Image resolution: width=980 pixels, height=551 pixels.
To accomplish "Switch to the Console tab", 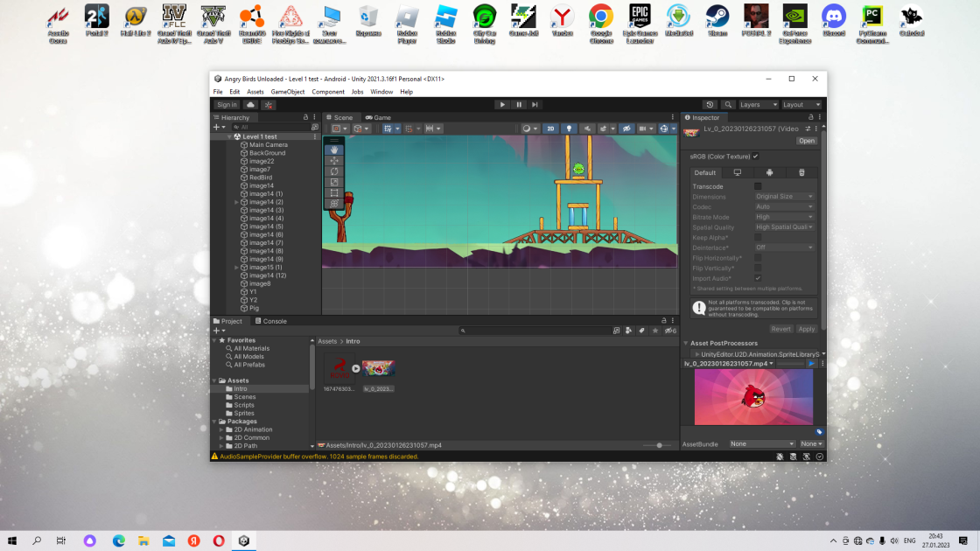I will (270, 321).
